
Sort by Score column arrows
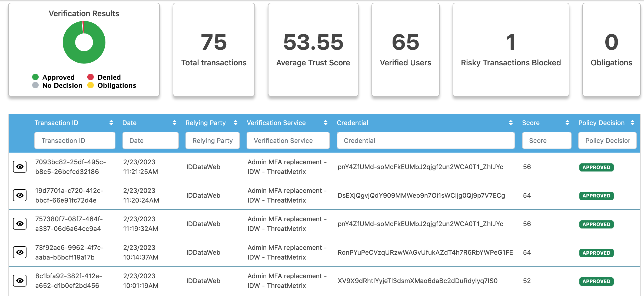tap(567, 123)
